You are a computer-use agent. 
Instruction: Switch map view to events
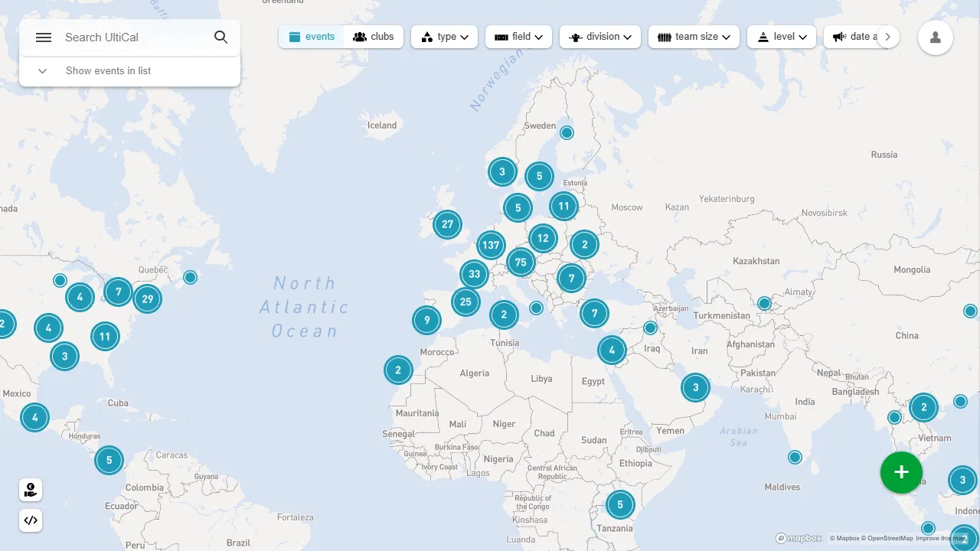coord(312,37)
